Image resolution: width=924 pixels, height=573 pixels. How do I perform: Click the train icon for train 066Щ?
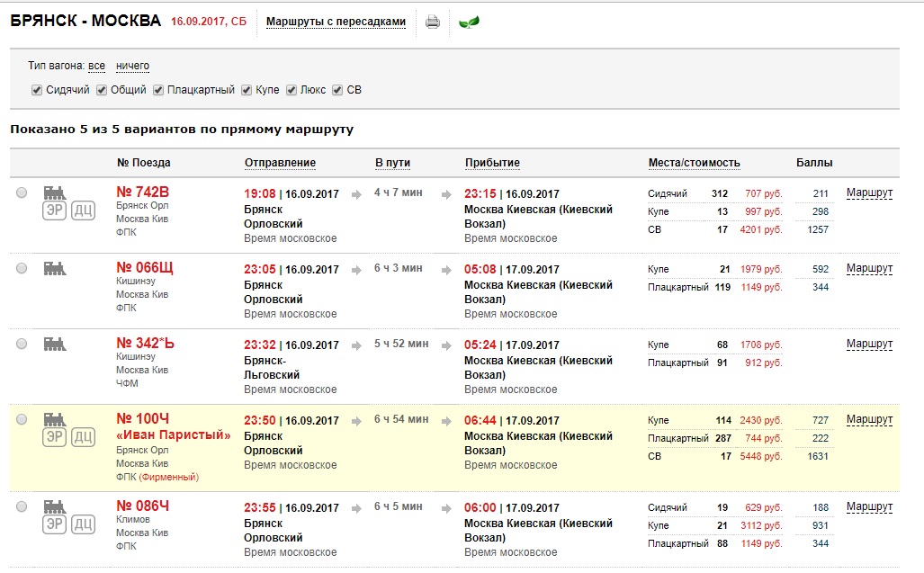tap(55, 268)
